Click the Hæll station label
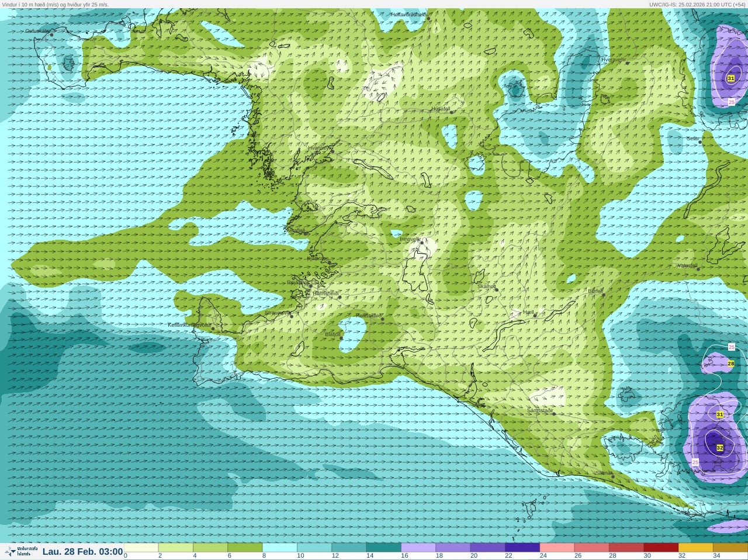The height and width of the screenshot is (560, 748). [529, 312]
